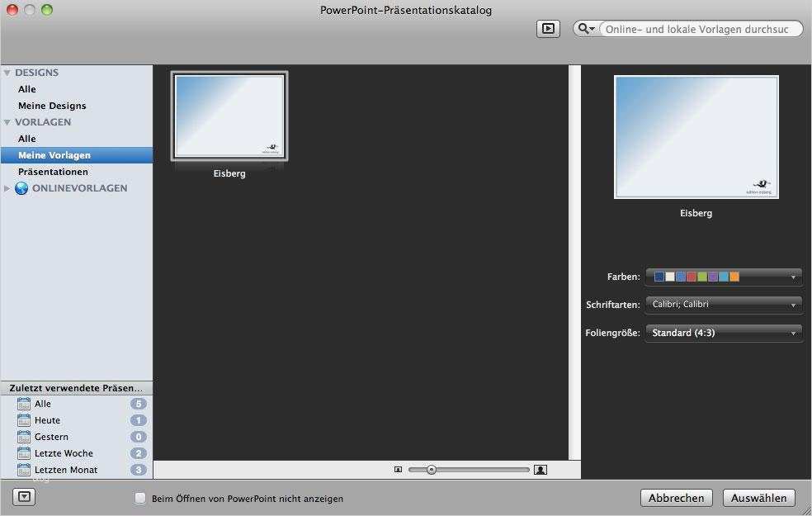The width and height of the screenshot is (812, 516).
Task: Click the large thumbnail size icon
Action: pos(541,470)
